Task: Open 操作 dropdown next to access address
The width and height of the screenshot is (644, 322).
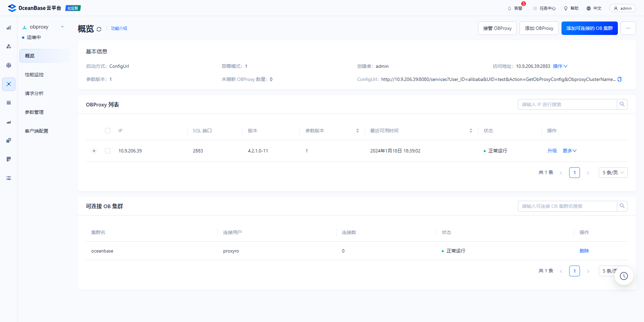Action: 560,66
